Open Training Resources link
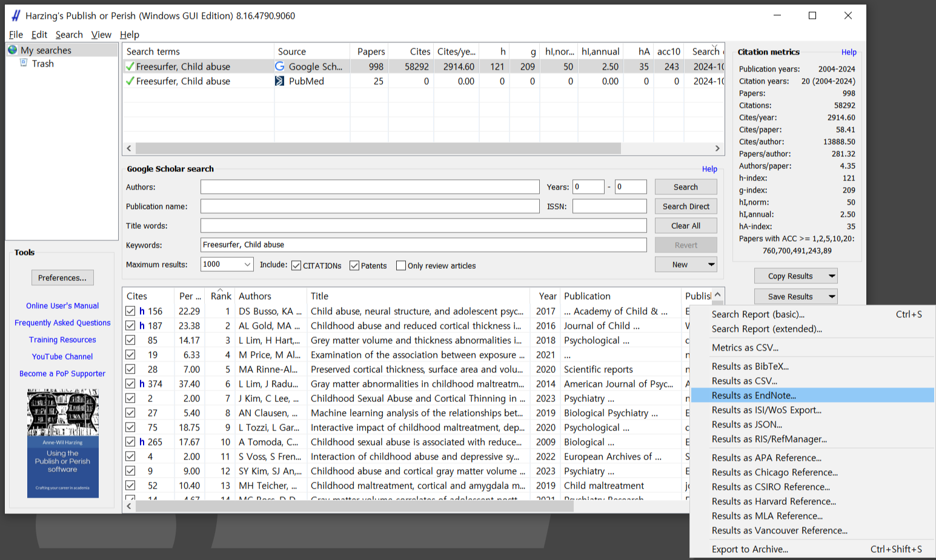936x560 pixels. click(62, 340)
